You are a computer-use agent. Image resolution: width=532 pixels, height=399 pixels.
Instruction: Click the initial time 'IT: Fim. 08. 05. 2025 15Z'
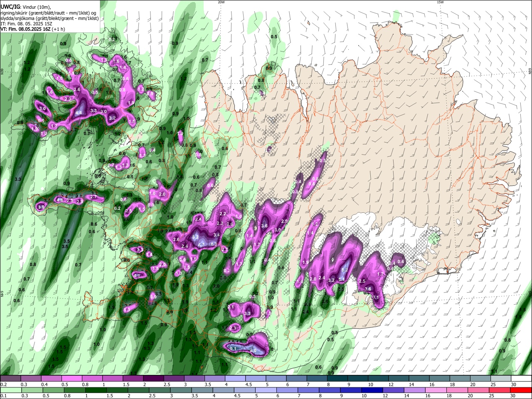tap(26, 24)
